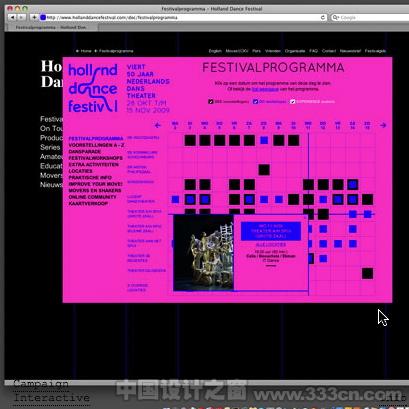Screen dimensions: 409x409
Task: Add bookmark with the plus button
Action: (34, 17)
